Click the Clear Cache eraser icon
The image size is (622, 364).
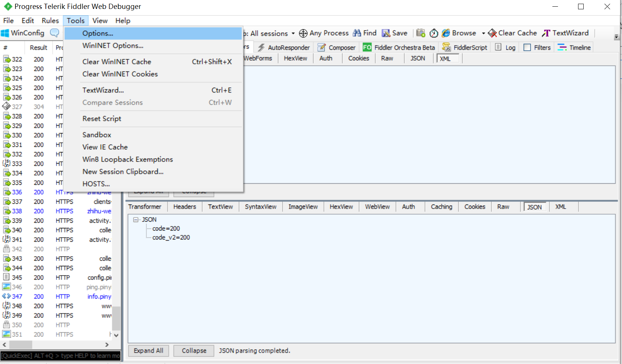pyautogui.click(x=492, y=33)
